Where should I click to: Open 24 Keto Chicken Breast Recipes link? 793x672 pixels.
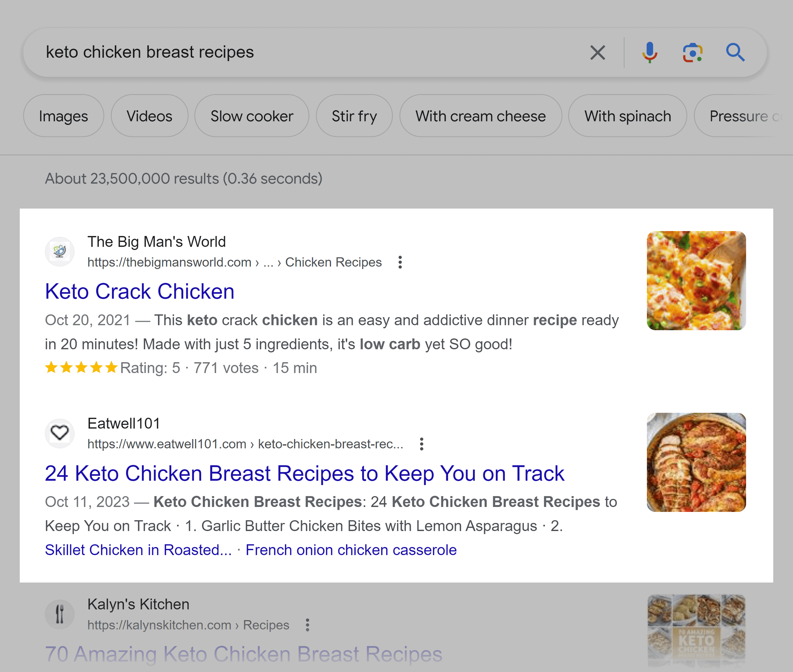click(305, 474)
